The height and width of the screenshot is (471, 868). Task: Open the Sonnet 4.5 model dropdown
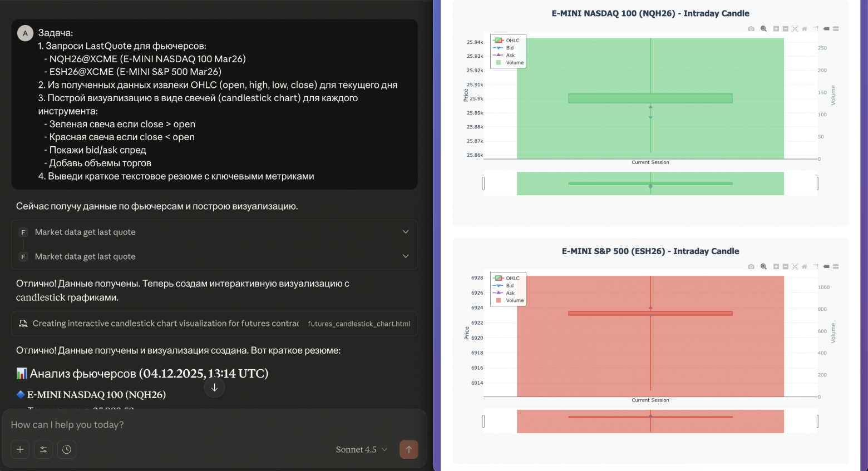tap(362, 449)
